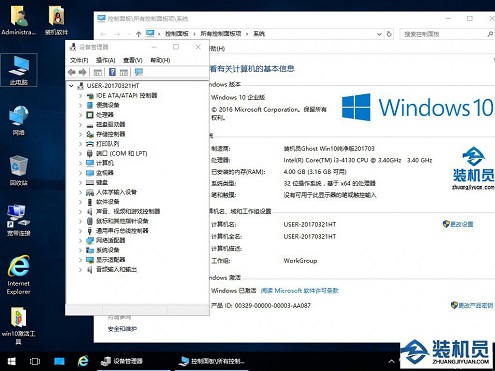Click the WorkGroup value text
Screen dimensions: 495x371
[x=300, y=261]
